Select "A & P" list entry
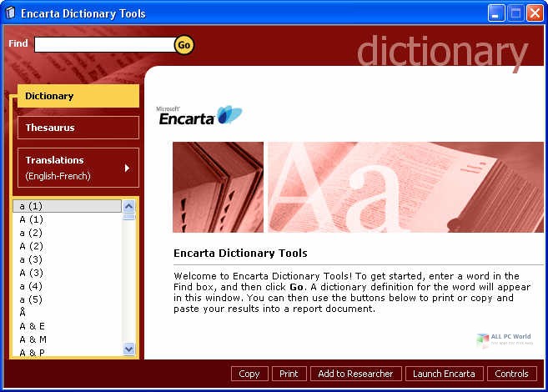 tap(67, 352)
